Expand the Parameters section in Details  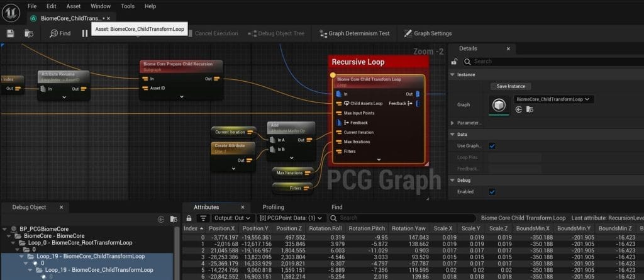click(452, 123)
